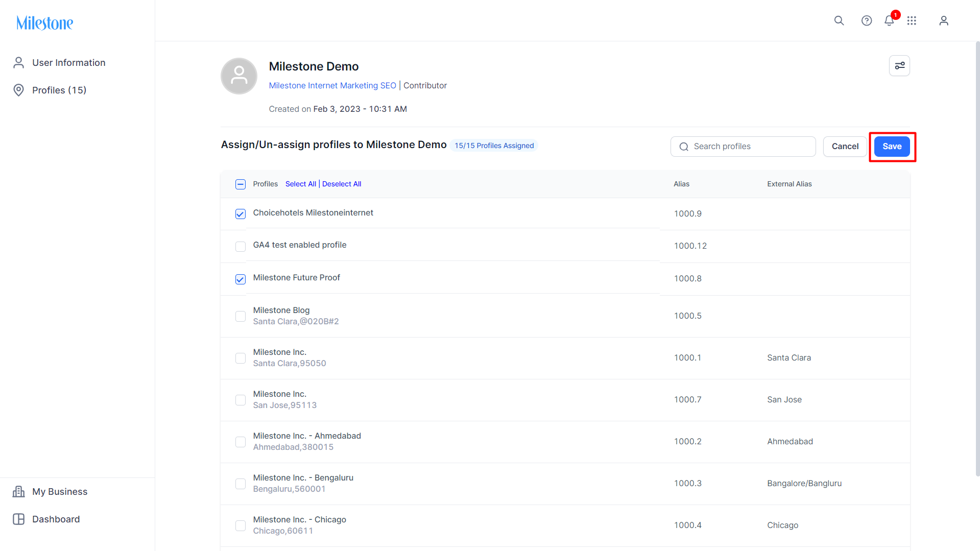This screenshot has height=551, width=980.
Task: Click the Milestone logo
Action: tap(45, 23)
